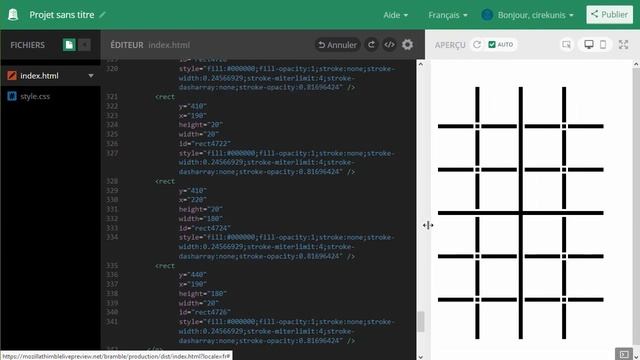The width and height of the screenshot is (640, 360).
Task: Click the <rect tag on line 335
Action: click(165, 266)
